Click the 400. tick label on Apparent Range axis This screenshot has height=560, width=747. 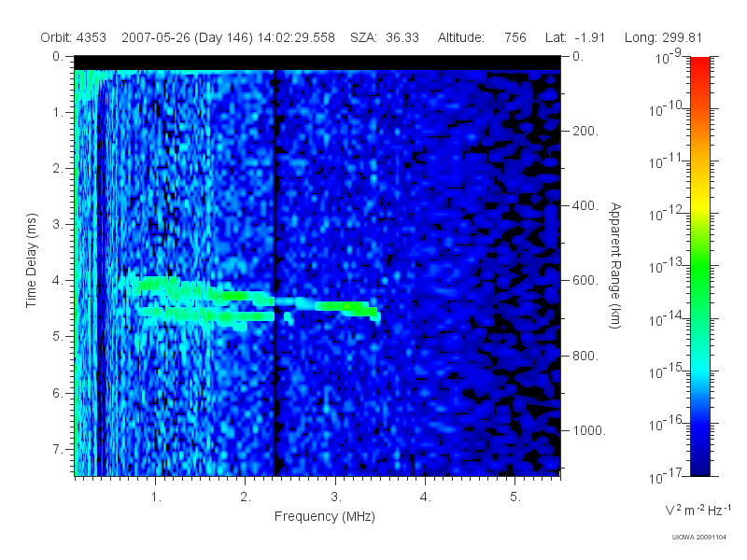pyautogui.click(x=585, y=205)
